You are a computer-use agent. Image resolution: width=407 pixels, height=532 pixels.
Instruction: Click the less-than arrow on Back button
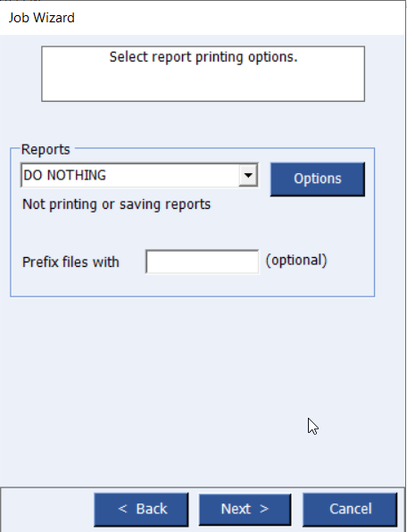[x=122, y=509]
